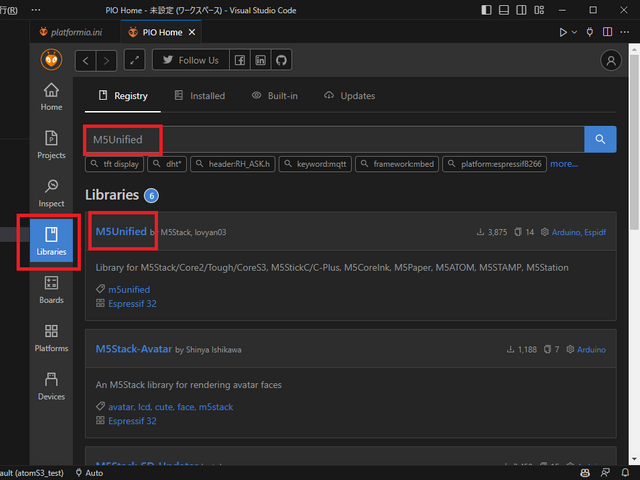Split the editor to the right
This screenshot has width=640, height=480.
pyautogui.click(x=607, y=32)
